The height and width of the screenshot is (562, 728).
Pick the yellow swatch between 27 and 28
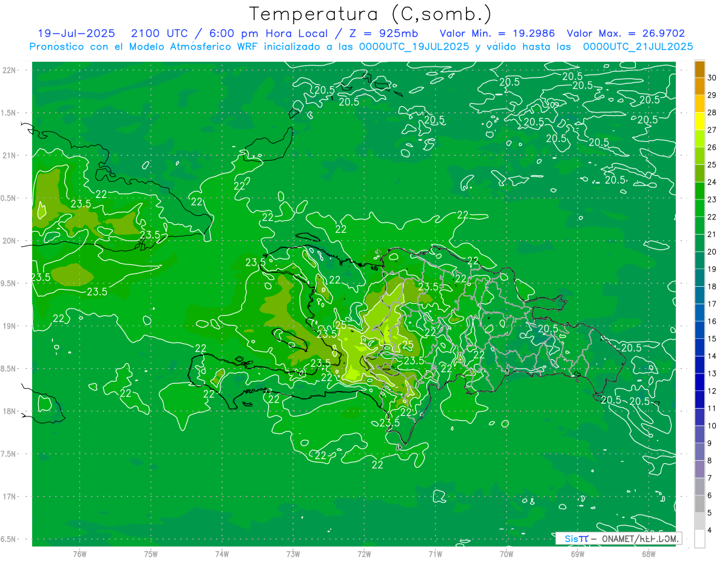point(699,121)
